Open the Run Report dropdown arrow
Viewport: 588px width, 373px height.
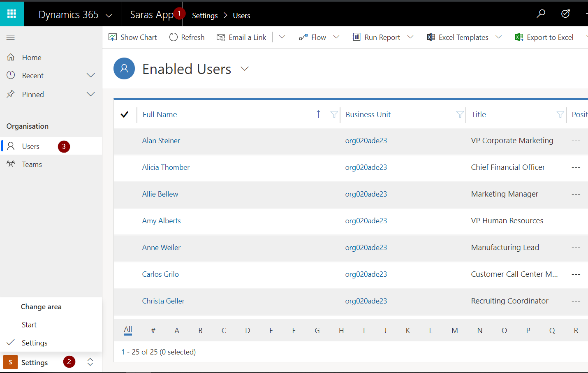pos(410,37)
